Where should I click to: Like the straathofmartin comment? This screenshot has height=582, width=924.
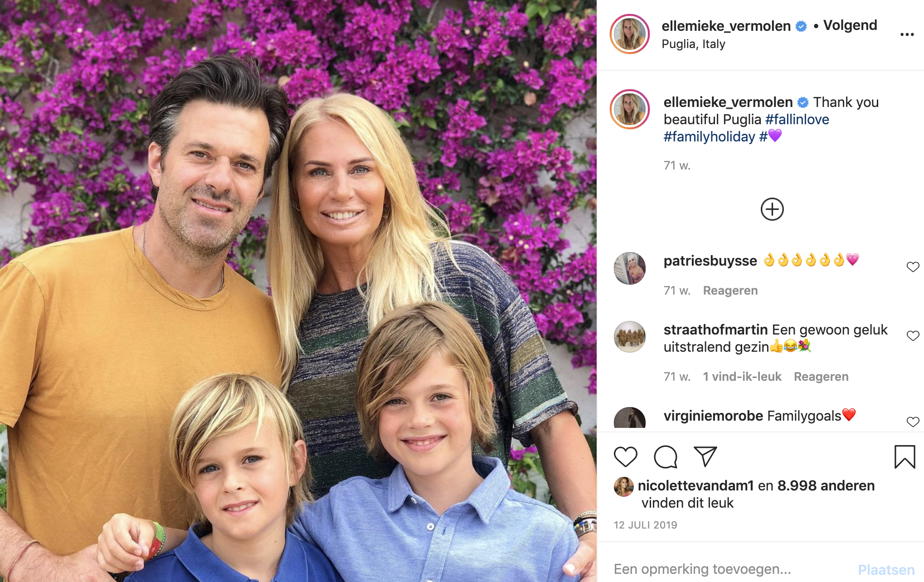(913, 336)
